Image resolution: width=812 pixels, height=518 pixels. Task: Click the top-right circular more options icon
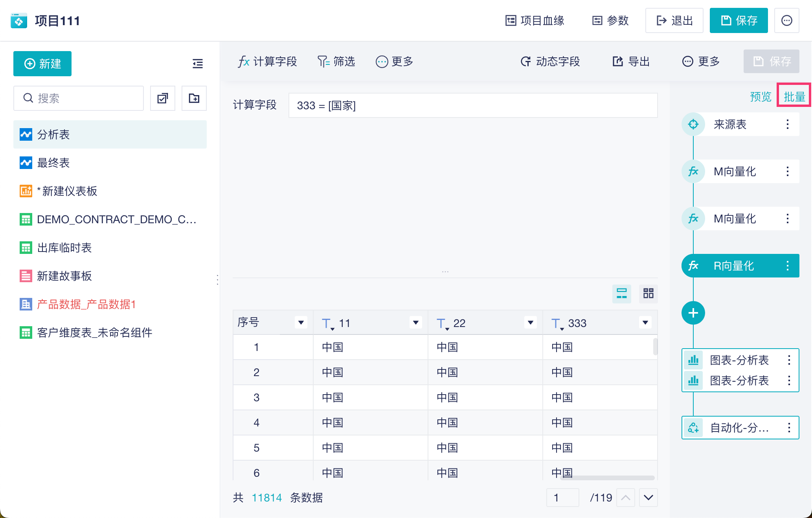pyautogui.click(x=786, y=20)
